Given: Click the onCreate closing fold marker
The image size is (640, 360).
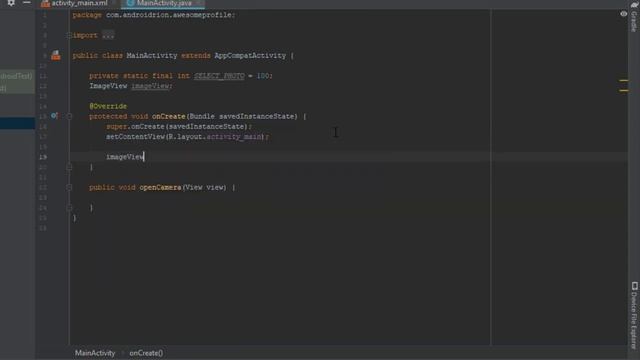Looking at the screenshot, I should click(x=69, y=167).
